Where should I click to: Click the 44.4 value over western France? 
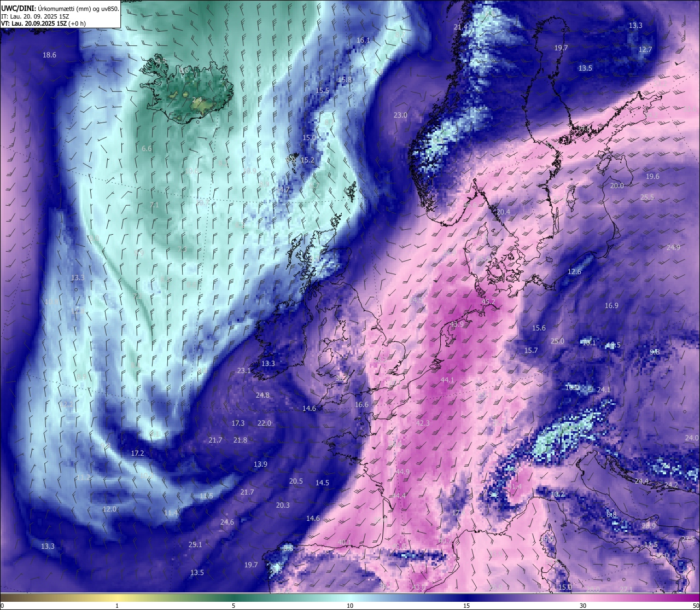click(x=399, y=496)
